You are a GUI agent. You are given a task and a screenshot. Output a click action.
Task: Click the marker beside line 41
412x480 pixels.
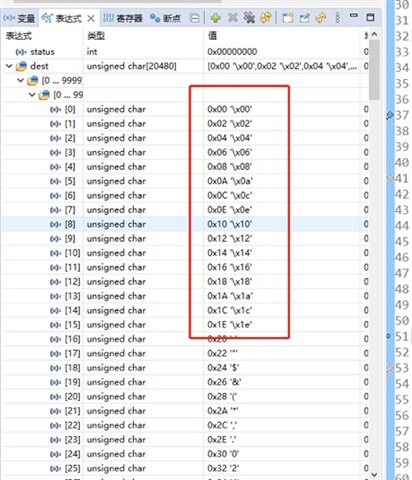click(390, 178)
